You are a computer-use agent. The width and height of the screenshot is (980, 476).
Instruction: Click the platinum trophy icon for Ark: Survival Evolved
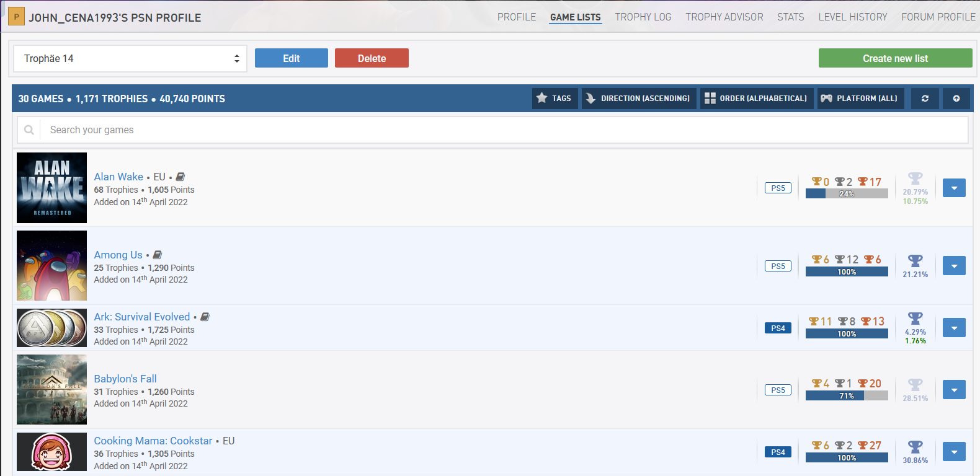(915, 319)
